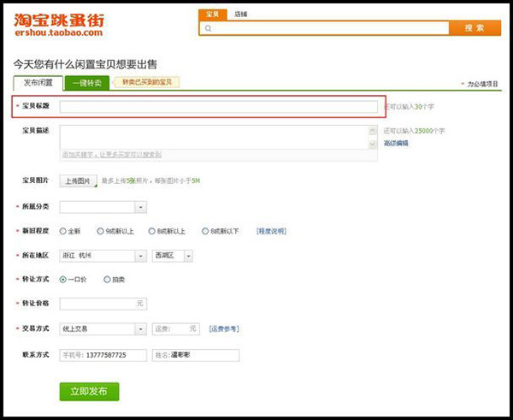The image size is (513, 420).
Task: Expand the 线上交易 transaction method dropdown
Action: [103, 328]
